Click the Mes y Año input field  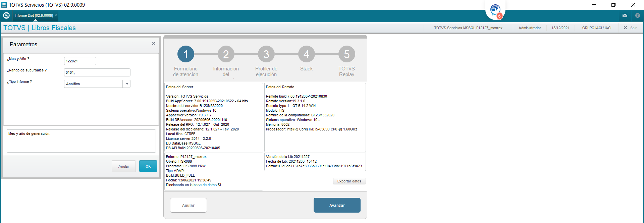coord(80,61)
